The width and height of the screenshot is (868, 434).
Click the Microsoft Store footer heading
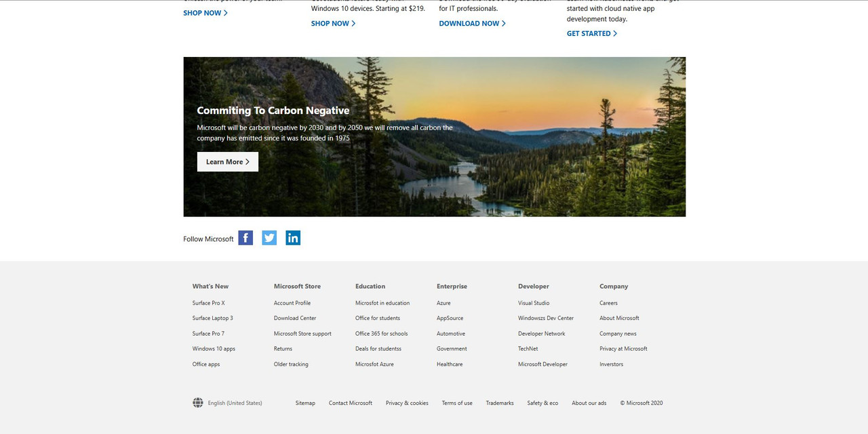(x=297, y=286)
